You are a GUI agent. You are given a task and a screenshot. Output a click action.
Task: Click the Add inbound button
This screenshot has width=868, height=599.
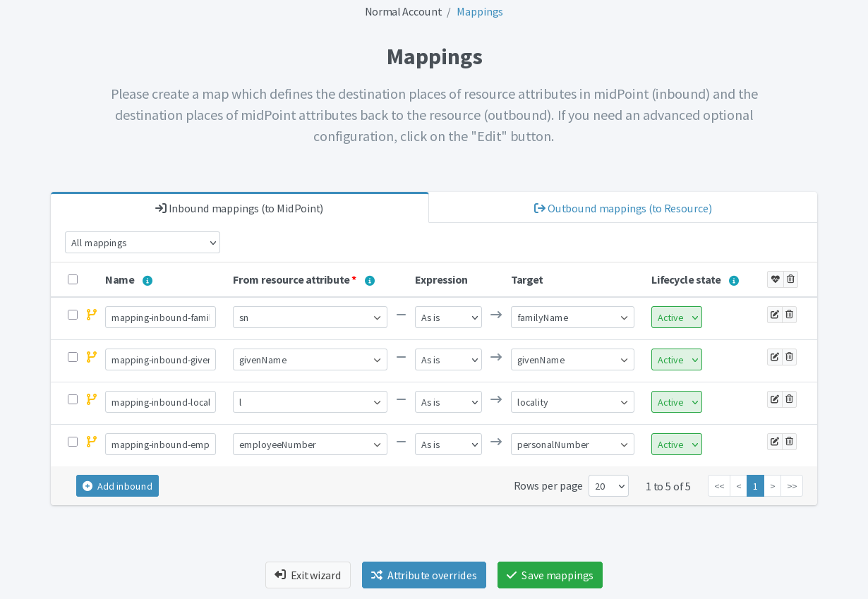(x=117, y=485)
